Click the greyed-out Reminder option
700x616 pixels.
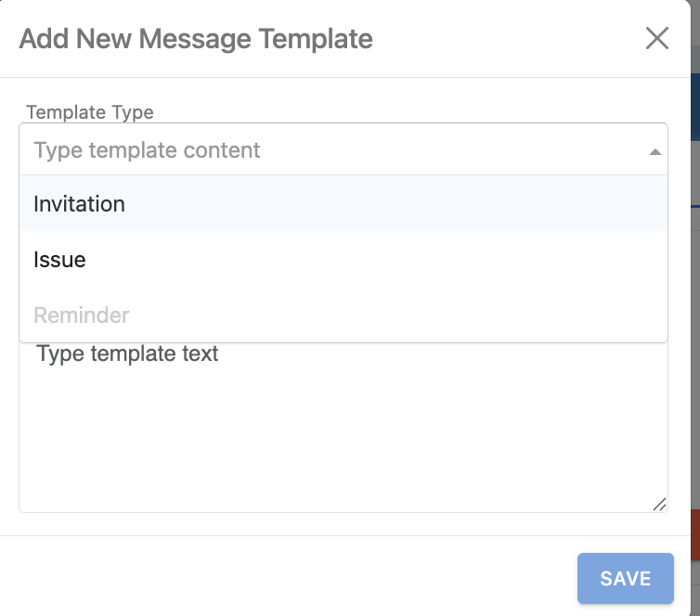point(82,315)
